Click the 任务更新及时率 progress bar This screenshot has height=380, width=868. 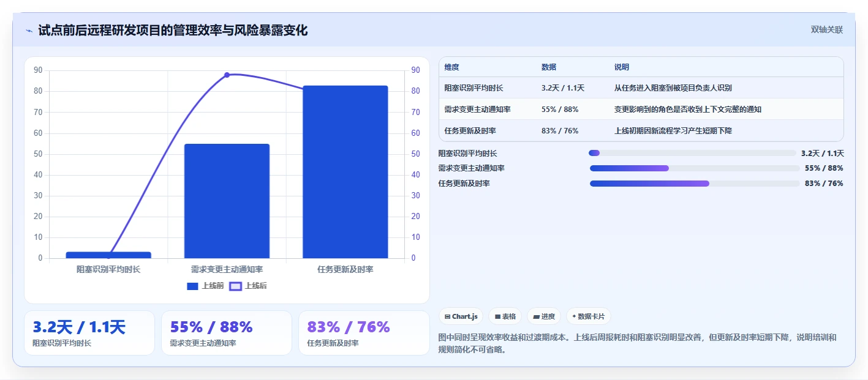point(695,184)
